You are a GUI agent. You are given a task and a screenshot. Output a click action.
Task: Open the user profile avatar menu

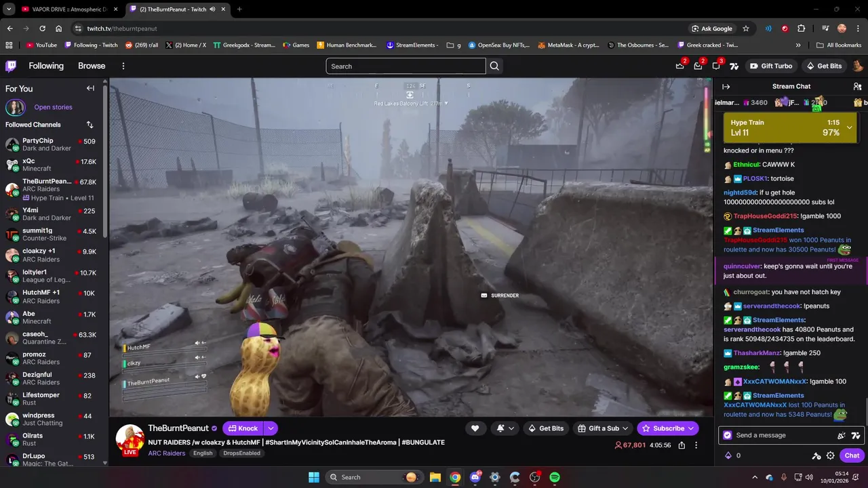pyautogui.click(x=858, y=66)
